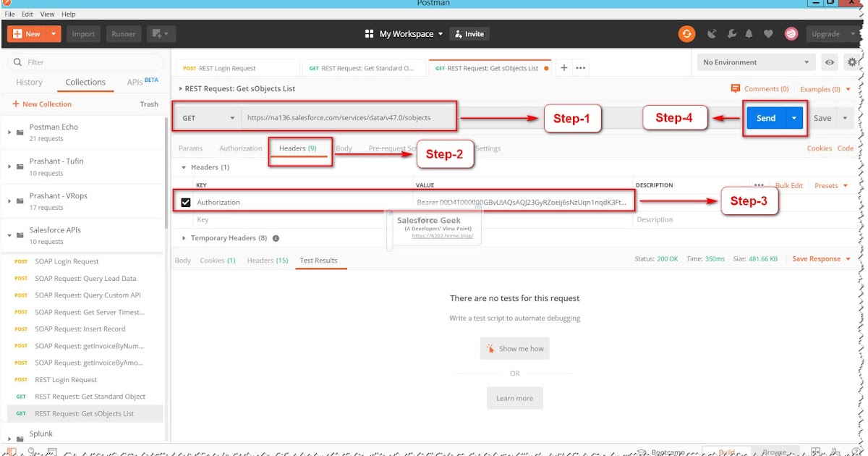Open the File menu
The height and width of the screenshot is (456, 868).
[x=10, y=14]
